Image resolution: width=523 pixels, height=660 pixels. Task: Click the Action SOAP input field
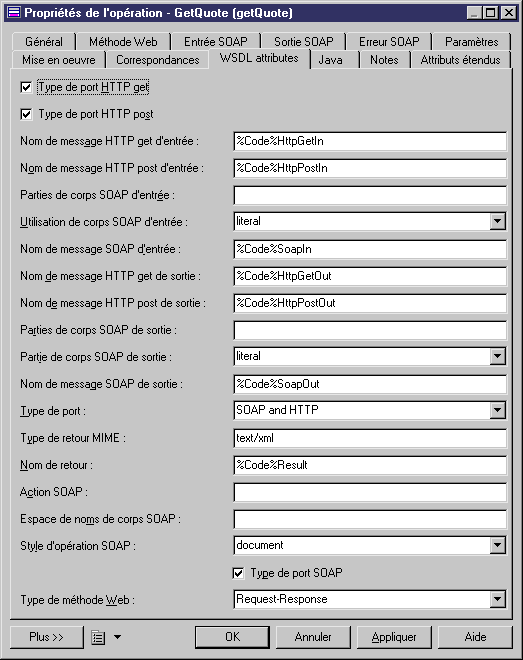(x=370, y=492)
